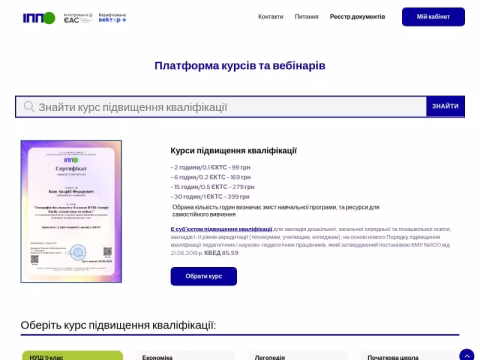Click the '30 годин/1 ЄКТС - 399 грн' line
The height and width of the screenshot is (360, 480).
tap(210, 197)
